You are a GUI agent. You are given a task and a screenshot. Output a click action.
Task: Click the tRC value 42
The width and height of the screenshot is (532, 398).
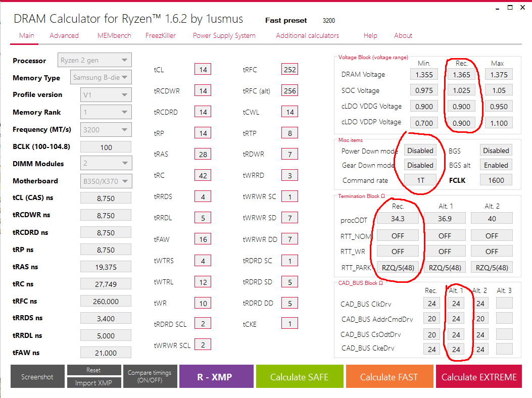(x=203, y=175)
